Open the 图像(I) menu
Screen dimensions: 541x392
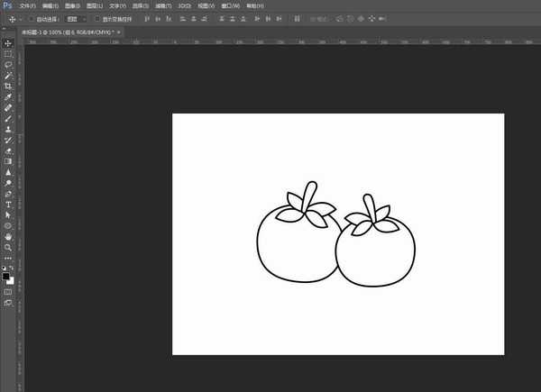pyautogui.click(x=72, y=5)
